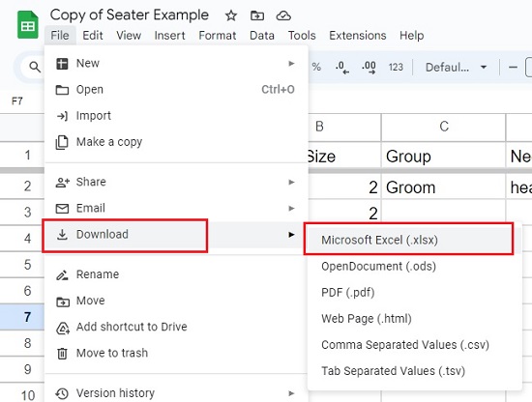This screenshot has width=532, height=402.
Task: Select Make a copy
Action: (176, 142)
